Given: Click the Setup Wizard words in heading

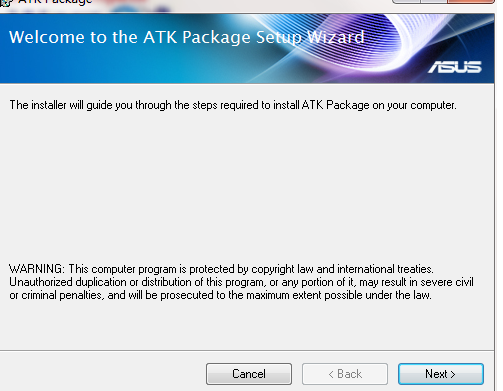Looking at the screenshot, I should pyautogui.click(x=310, y=37).
